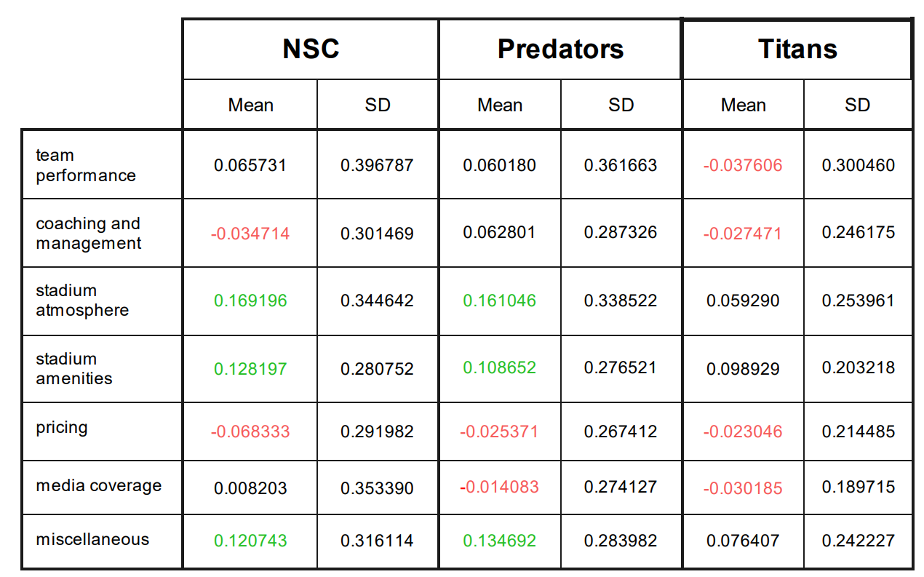
Task: Select the SD subheader under Titans
Action: [857, 105]
